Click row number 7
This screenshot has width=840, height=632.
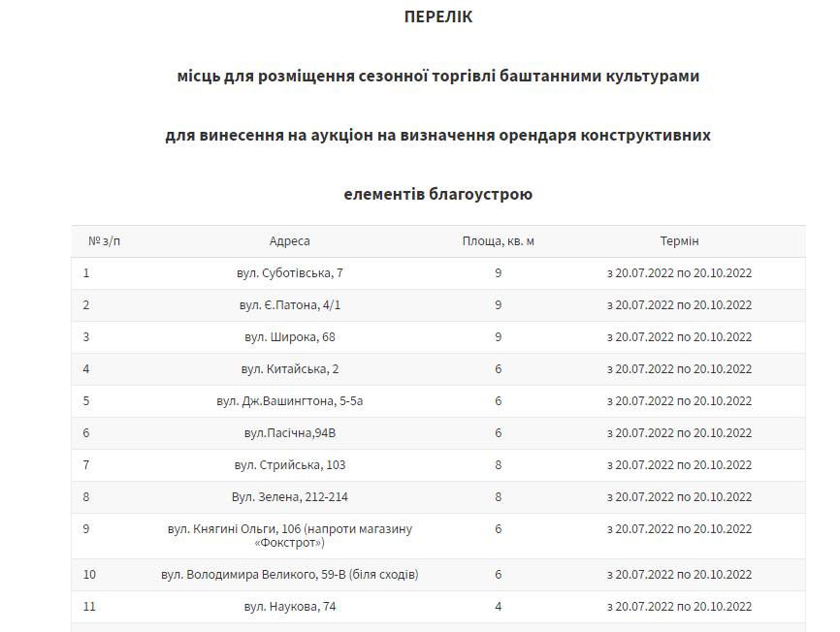[x=86, y=465]
